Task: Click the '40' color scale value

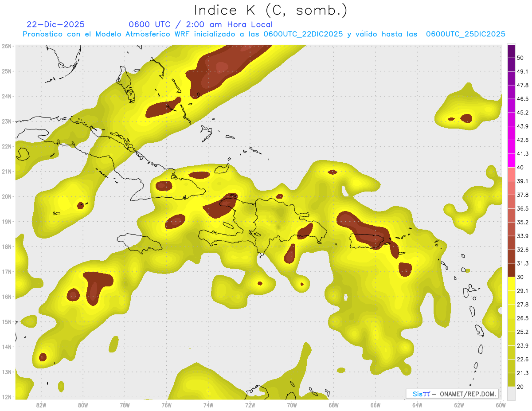Action: pos(520,167)
